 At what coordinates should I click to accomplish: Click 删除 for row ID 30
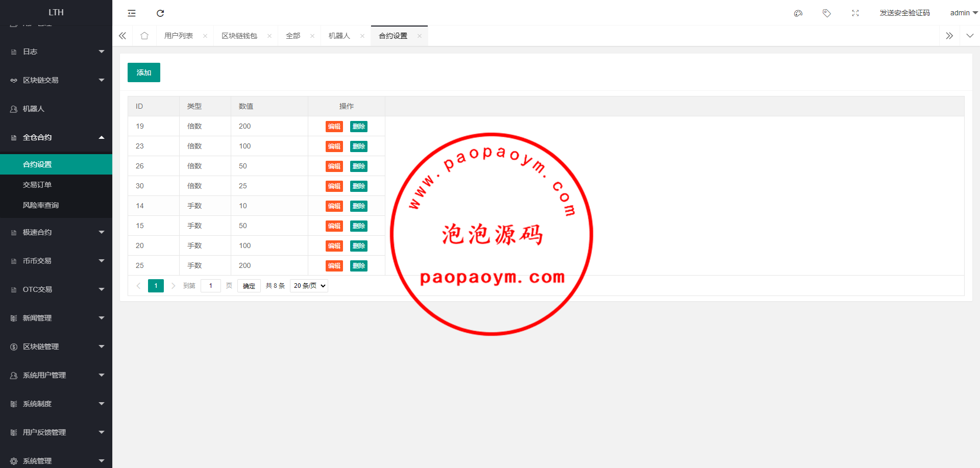[359, 186]
